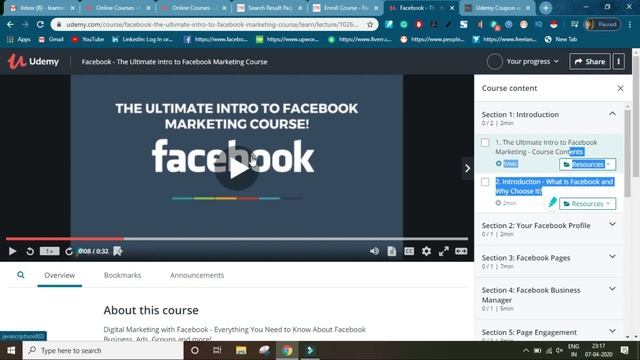Open the YouTube bookmark
640x360 pixels.
point(88,39)
